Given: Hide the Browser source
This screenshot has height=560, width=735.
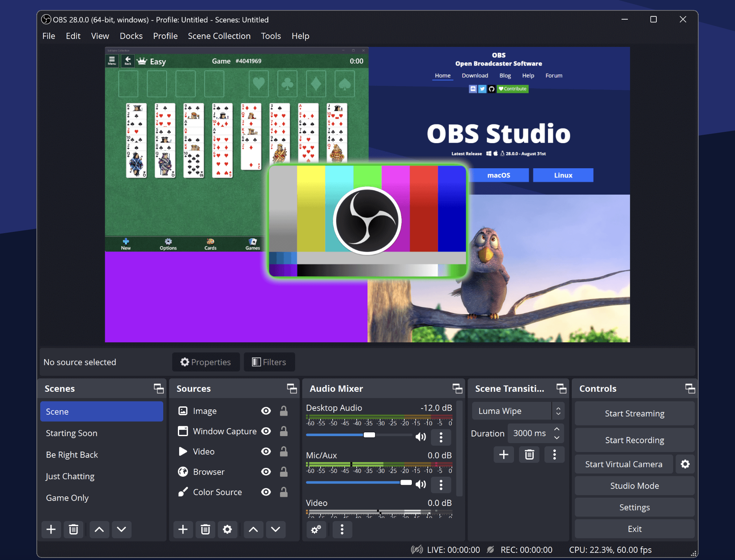Looking at the screenshot, I should pyautogui.click(x=266, y=471).
